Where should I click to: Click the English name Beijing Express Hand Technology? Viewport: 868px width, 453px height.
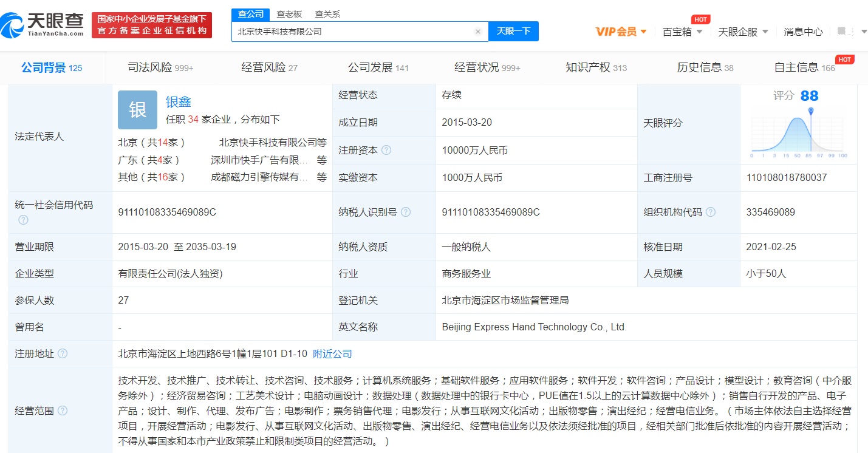coord(534,327)
